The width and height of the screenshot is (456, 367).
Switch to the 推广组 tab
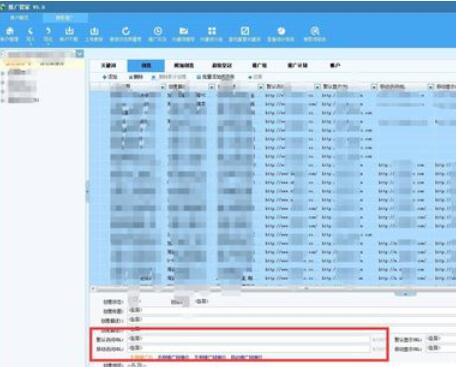point(259,65)
